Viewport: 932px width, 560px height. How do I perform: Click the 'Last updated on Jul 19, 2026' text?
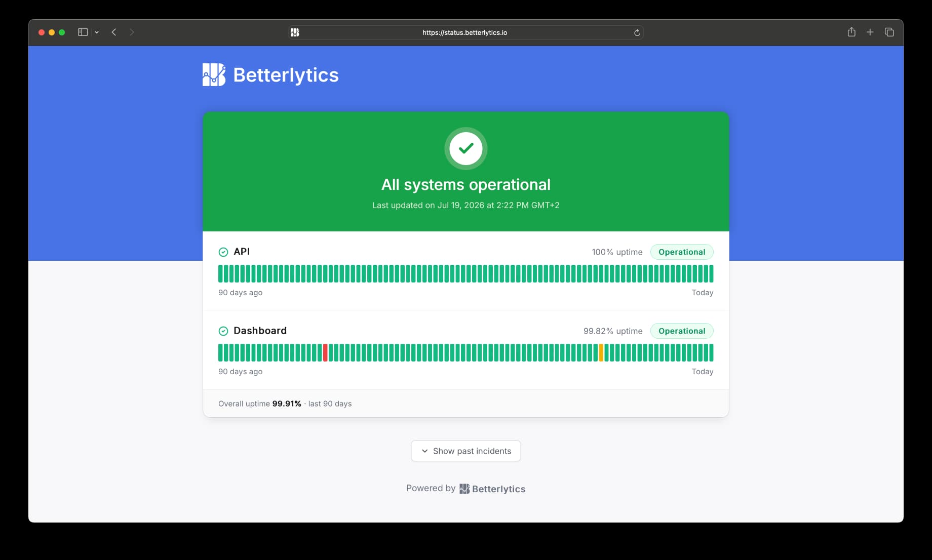tap(466, 205)
